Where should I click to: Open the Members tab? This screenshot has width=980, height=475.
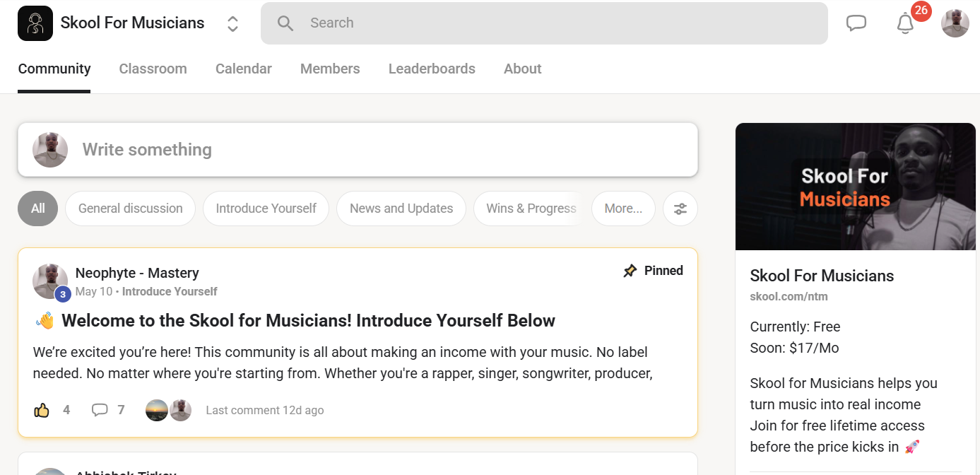330,69
